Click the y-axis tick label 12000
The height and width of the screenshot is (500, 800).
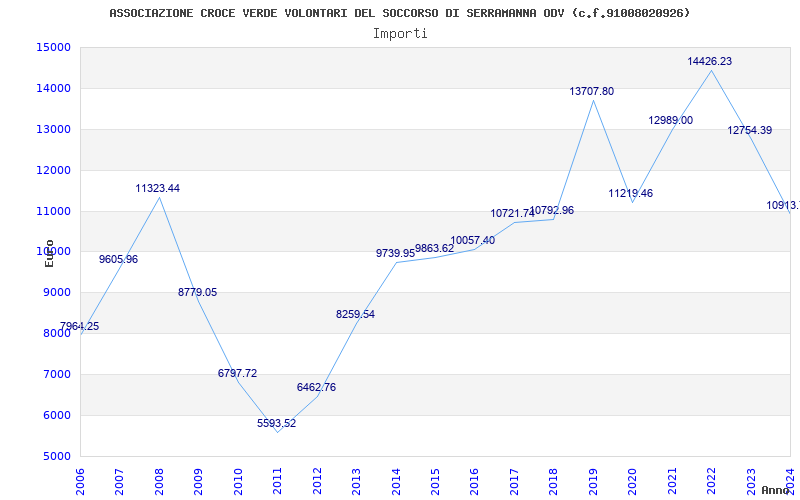[54, 170]
